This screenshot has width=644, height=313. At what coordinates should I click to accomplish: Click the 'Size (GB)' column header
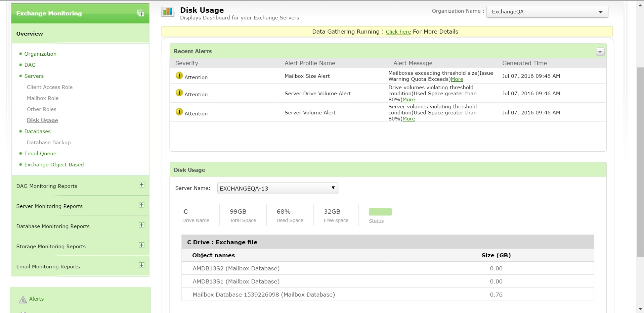click(x=496, y=255)
